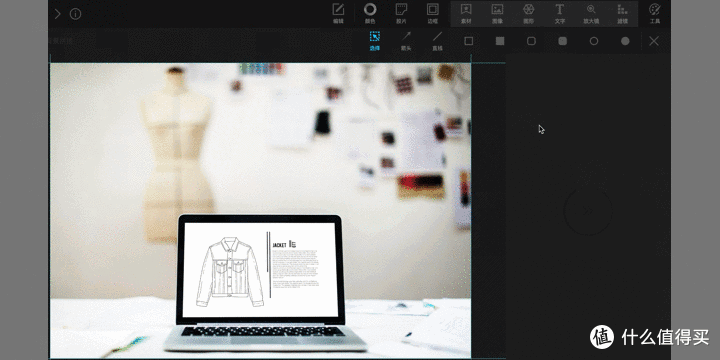Open the Color (颜色) ring tool
Screen dimensions: 720x360
coord(370,13)
